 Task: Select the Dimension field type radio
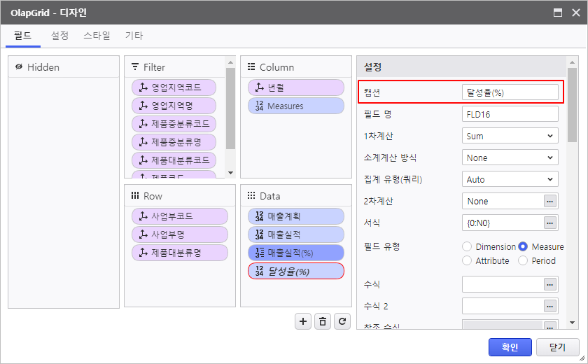coord(467,246)
